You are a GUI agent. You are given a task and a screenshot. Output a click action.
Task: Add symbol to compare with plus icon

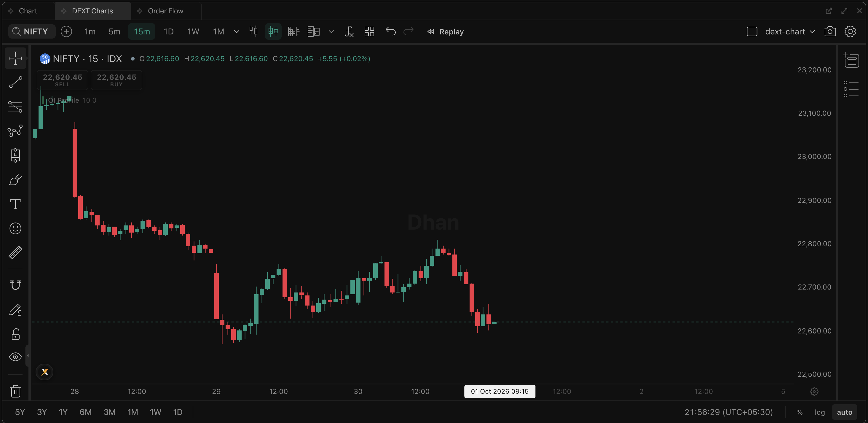[66, 32]
